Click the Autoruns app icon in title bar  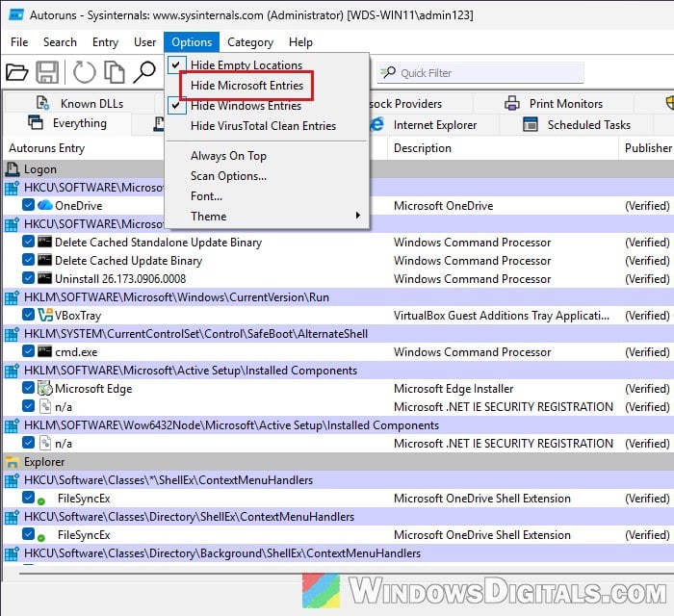tap(16, 15)
